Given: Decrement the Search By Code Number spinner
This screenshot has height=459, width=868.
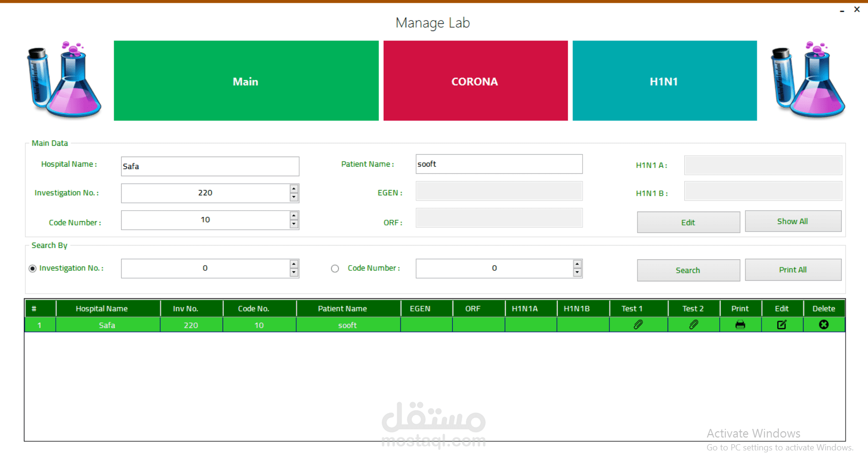Looking at the screenshot, I should (577, 273).
